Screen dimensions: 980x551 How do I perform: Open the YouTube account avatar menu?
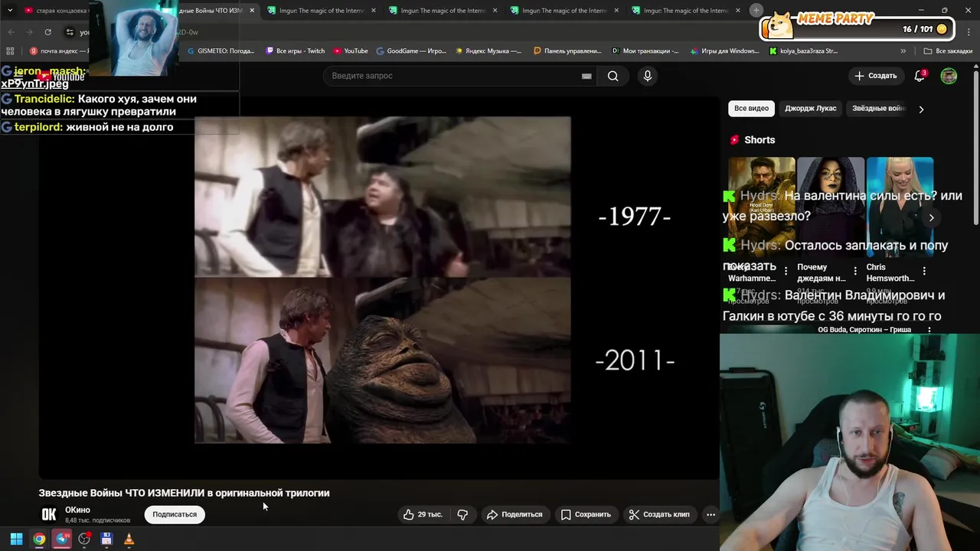coord(949,76)
